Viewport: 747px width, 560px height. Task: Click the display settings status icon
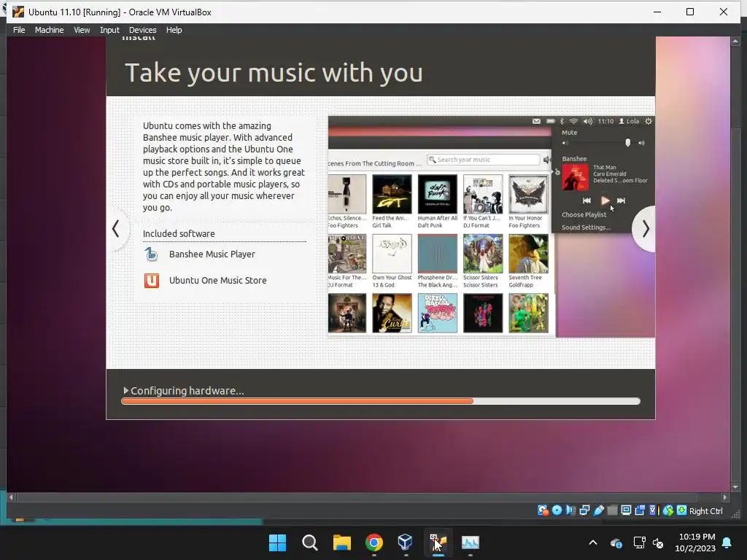click(626, 510)
